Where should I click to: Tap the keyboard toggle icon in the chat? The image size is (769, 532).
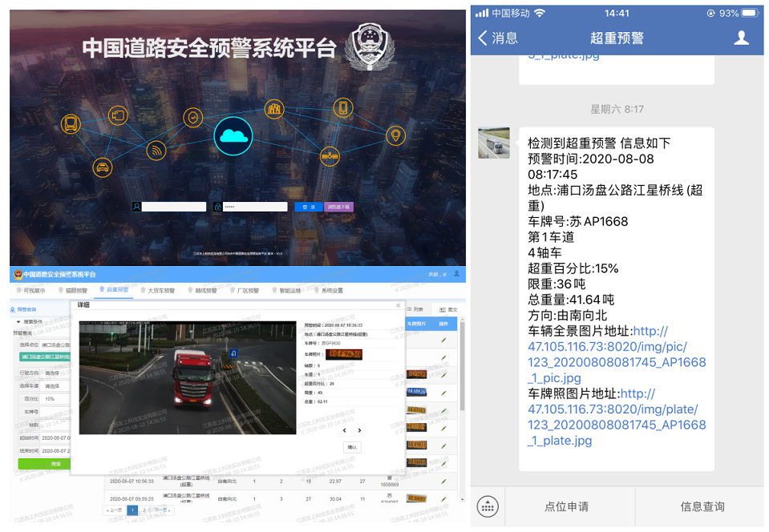click(x=488, y=506)
